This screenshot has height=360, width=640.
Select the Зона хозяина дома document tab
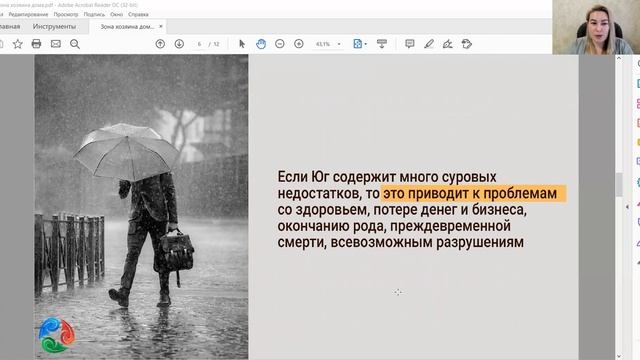pos(127,27)
